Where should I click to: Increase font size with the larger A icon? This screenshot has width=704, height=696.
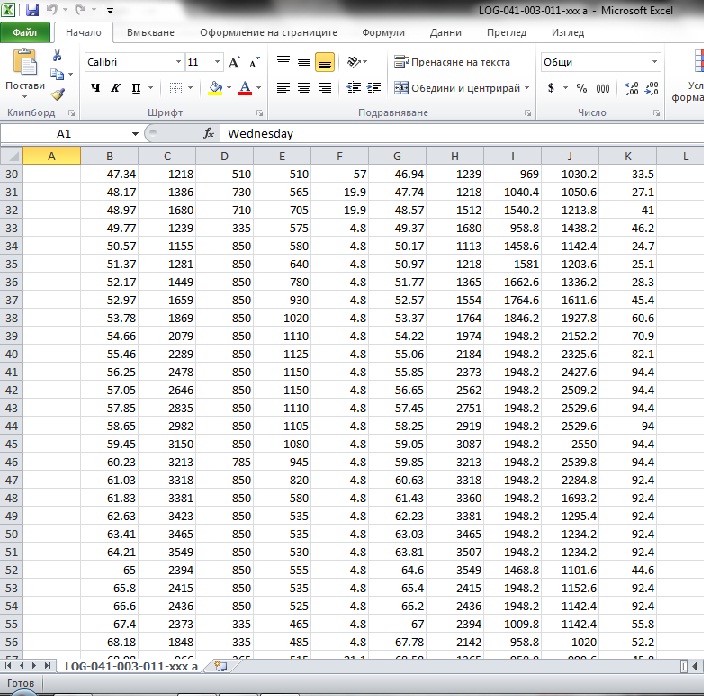pos(234,62)
